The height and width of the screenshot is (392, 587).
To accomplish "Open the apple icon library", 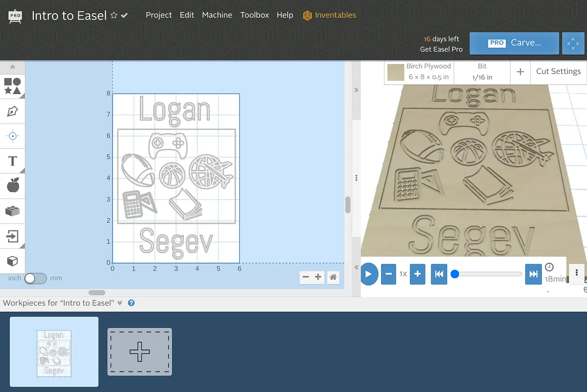I will click(12, 186).
